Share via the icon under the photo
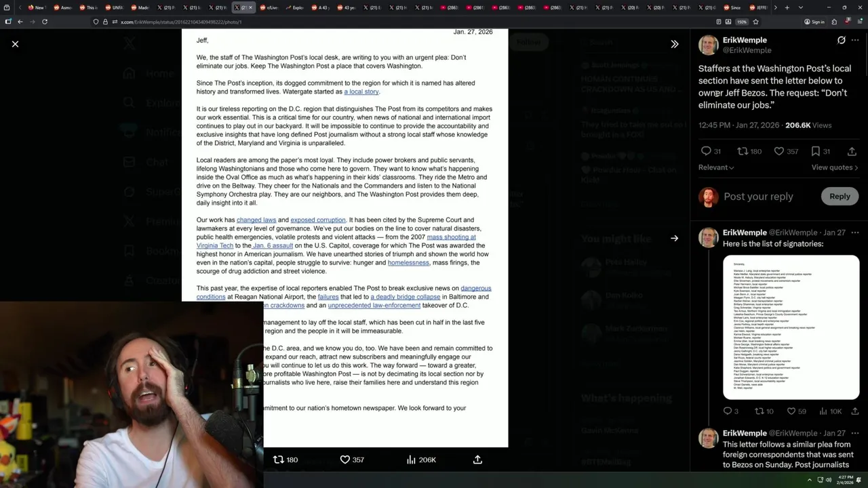The image size is (868, 488). 477,460
